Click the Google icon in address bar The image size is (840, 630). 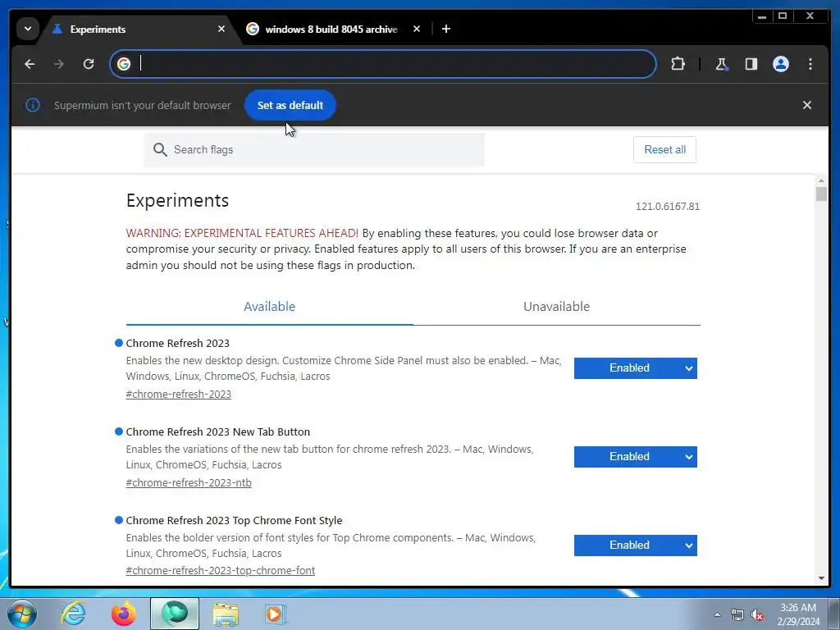click(x=124, y=64)
